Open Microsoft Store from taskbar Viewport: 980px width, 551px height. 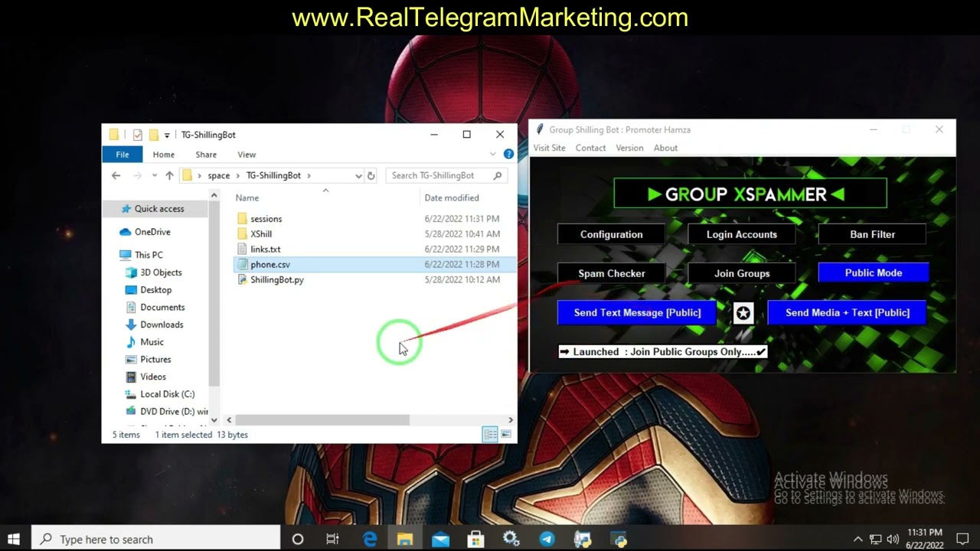click(x=476, y=539)
